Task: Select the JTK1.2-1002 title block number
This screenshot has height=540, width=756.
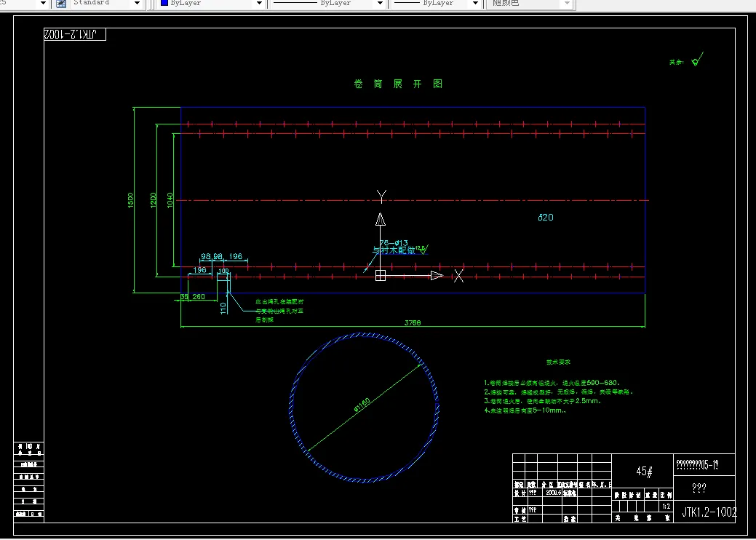Action: pos(709,512)
